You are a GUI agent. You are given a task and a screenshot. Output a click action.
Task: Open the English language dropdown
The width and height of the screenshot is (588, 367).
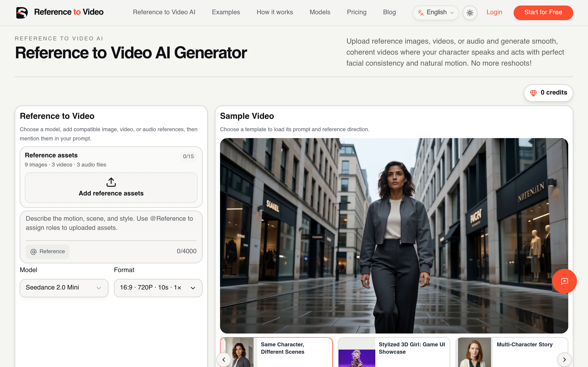coord(435,13)
